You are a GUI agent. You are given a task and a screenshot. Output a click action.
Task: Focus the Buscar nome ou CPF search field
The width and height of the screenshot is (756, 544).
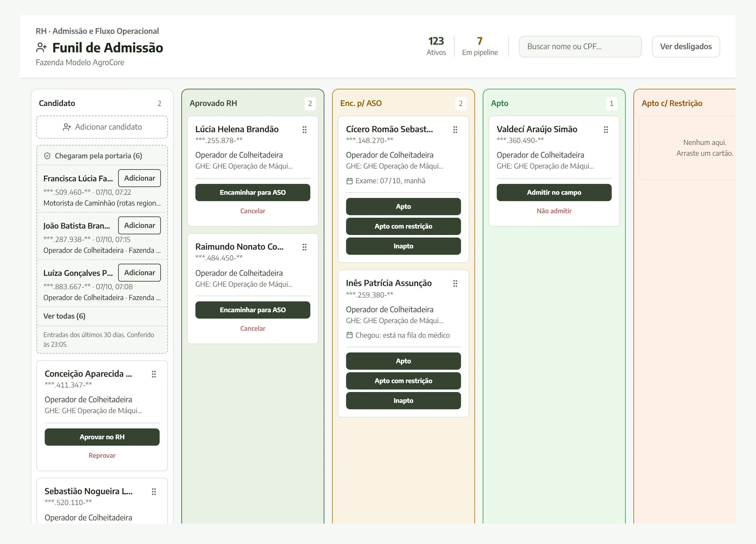coord(580,47)
